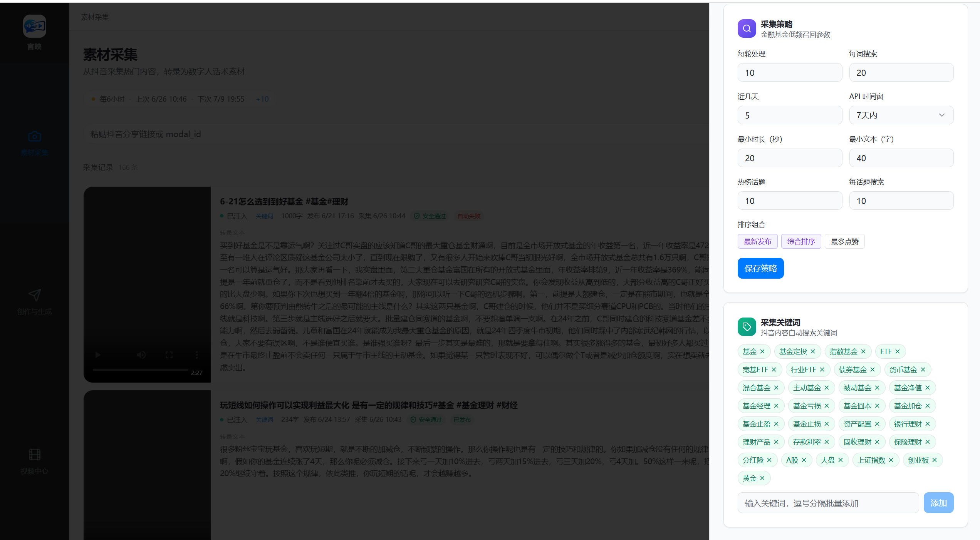Remove the 保险理财 keyword tag
This screenshot has width=980, height=540.
click(x=927, y=442)
